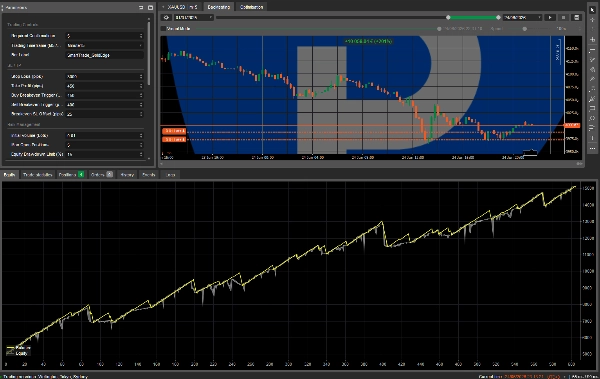Open the Trading Timeframe dropdown

[x=104, y=45]
